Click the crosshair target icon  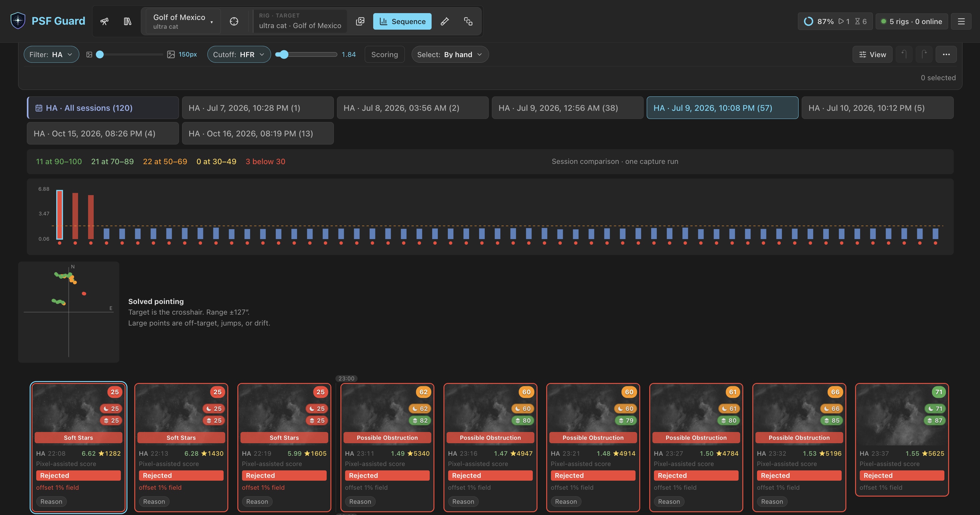click(234, 21)
